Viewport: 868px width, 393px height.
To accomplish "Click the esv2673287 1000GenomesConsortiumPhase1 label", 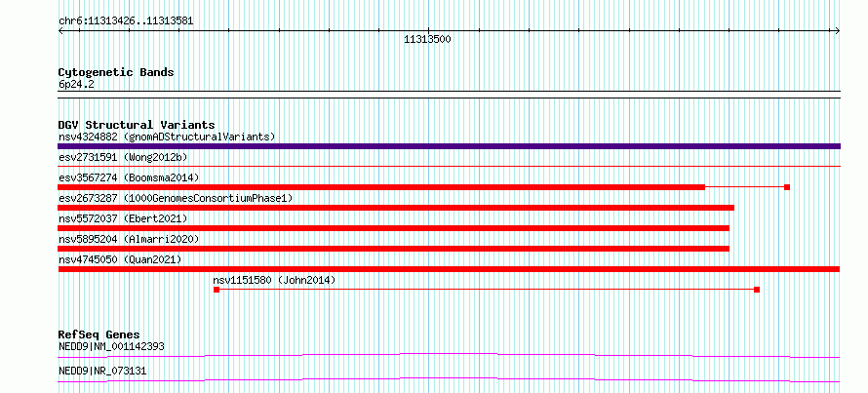I will coord(176,198).
